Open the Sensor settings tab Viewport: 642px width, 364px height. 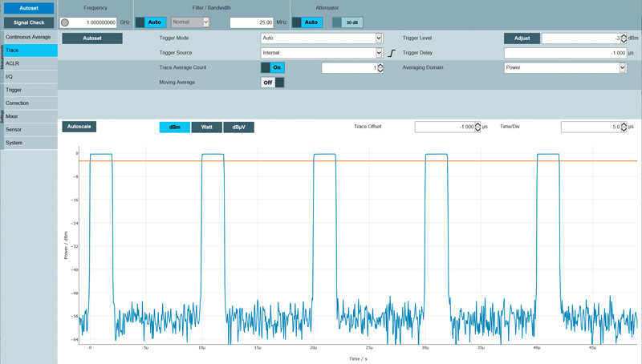(x=30, y=130)
